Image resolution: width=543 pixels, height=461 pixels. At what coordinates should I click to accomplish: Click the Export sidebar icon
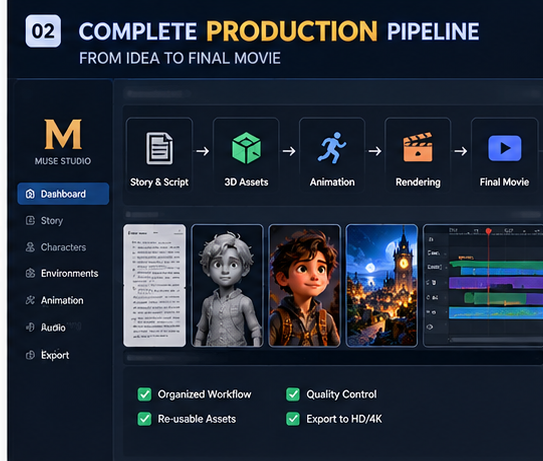pos(30,355)
